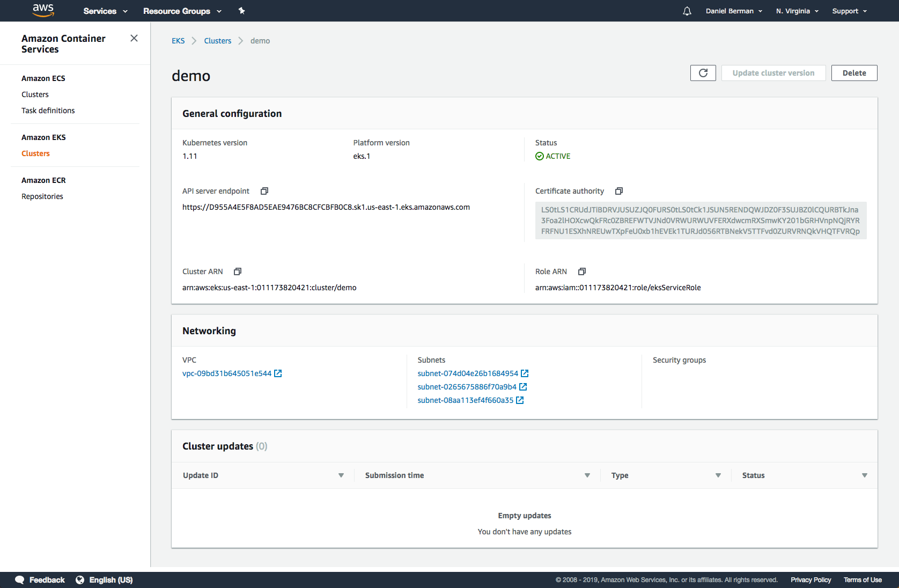Sort by the Status column arrow
This screenshot has height=588, width=899.
[865, 475]
